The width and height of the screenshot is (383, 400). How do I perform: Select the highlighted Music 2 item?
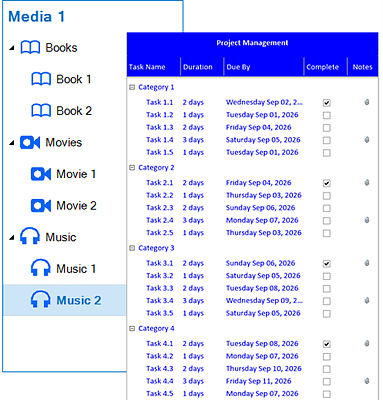(x=65, y=300)
